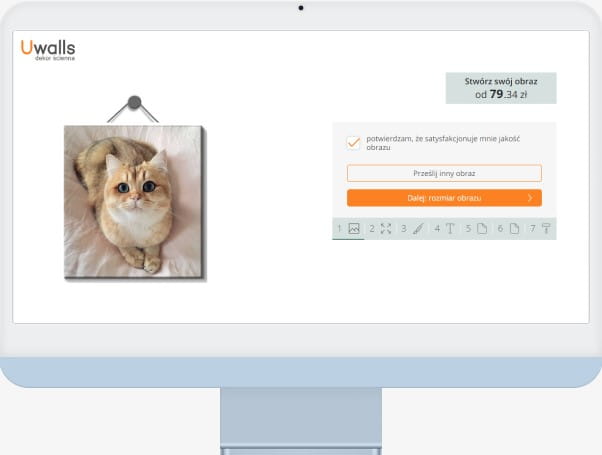Go to step 2 resize arrows icon
602x455 pixels.
point(386,229)
